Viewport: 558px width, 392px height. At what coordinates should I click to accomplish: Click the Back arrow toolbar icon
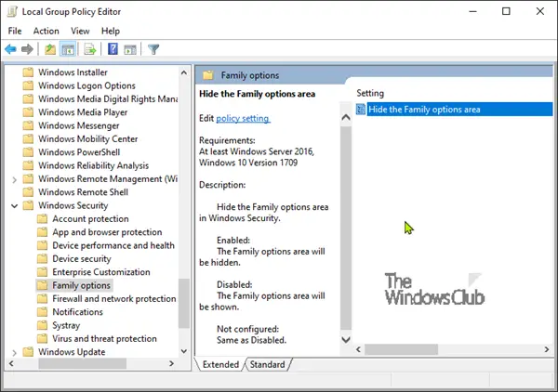[x=10, y=49]
